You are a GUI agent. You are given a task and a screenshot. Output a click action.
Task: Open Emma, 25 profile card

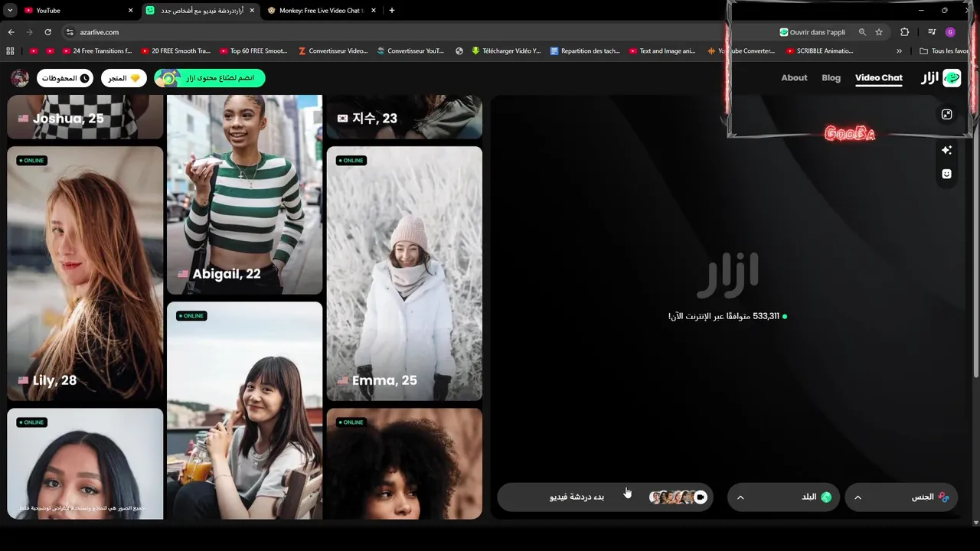click(404, 273)
